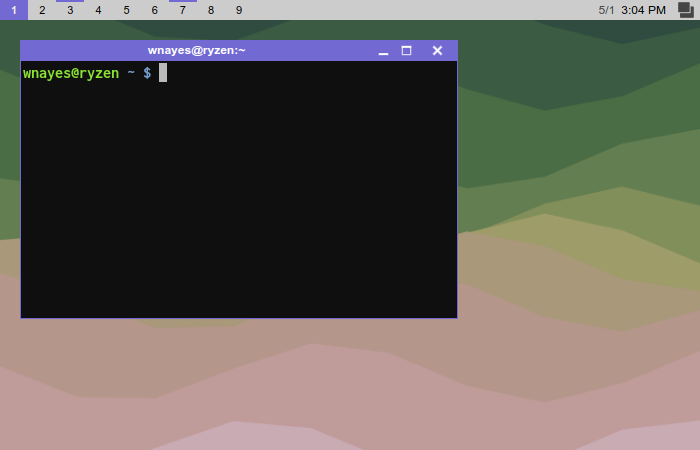Click the empty black terminal area
The image size is (700, 450).
click(238, 200)
